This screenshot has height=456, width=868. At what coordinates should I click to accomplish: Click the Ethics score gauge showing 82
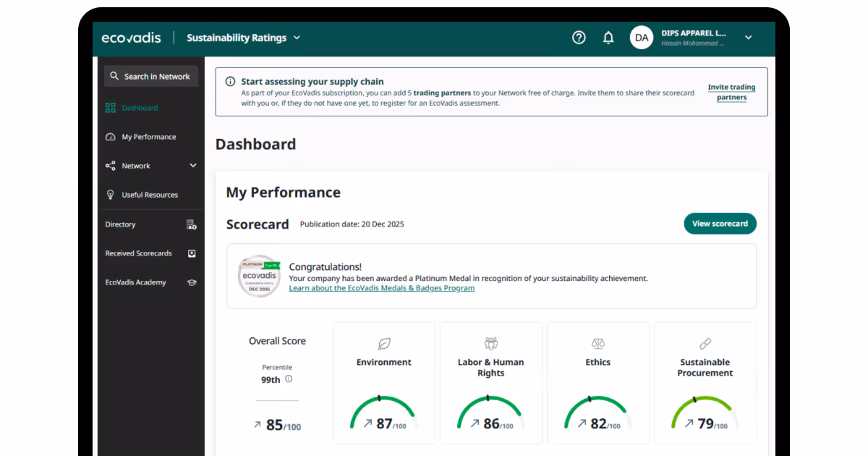click(x=597, y=413)
